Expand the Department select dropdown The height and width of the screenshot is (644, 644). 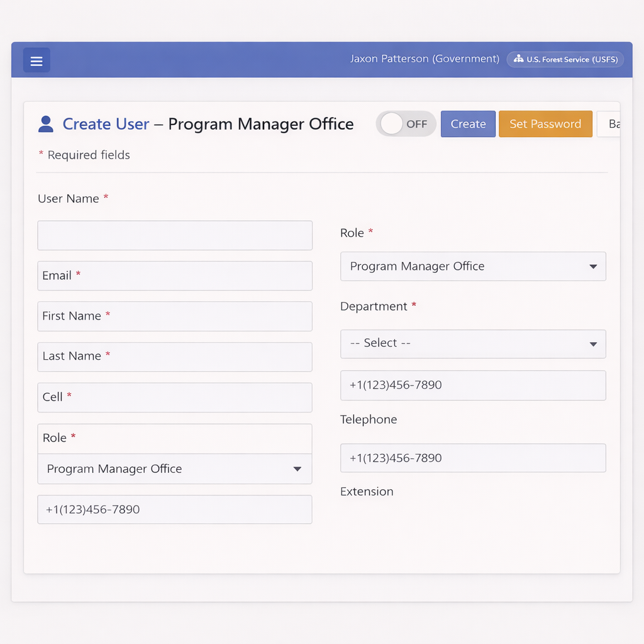coord(473,344)
